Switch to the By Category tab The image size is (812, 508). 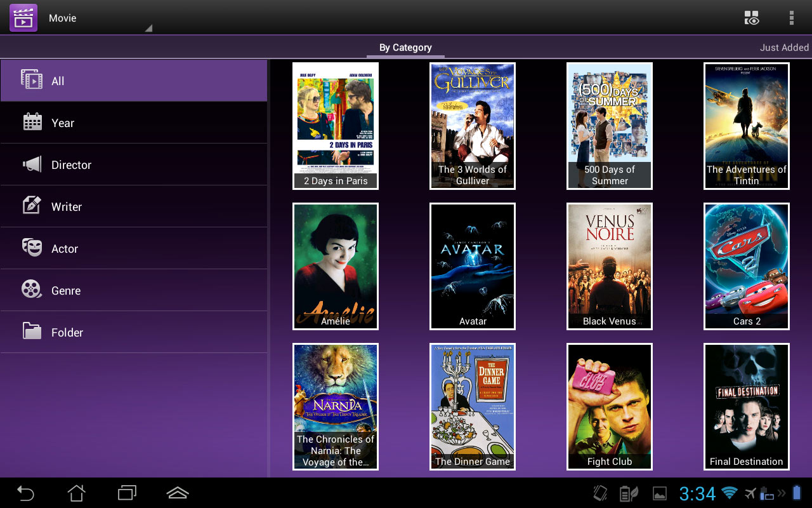click(405, 48)
